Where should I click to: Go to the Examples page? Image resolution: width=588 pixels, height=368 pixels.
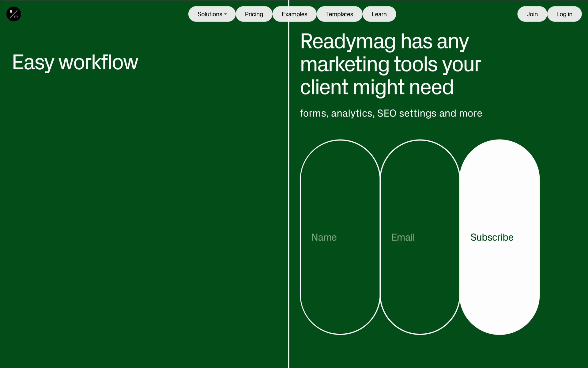(x=294, y=14)
